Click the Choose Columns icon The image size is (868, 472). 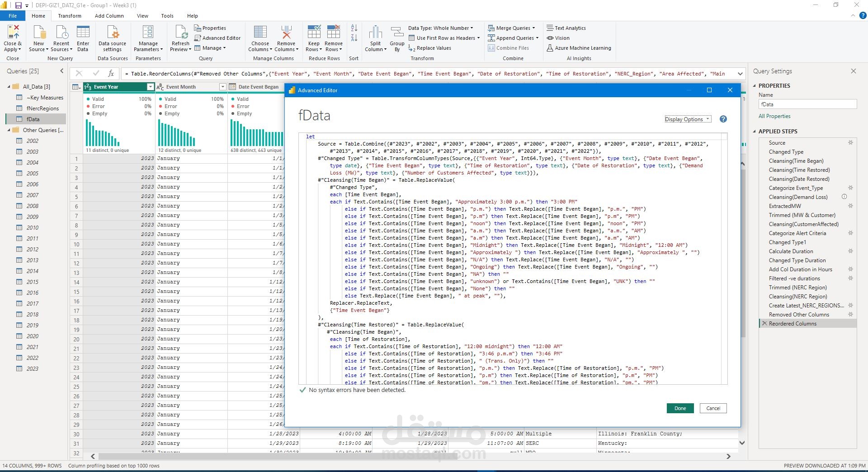260,33
